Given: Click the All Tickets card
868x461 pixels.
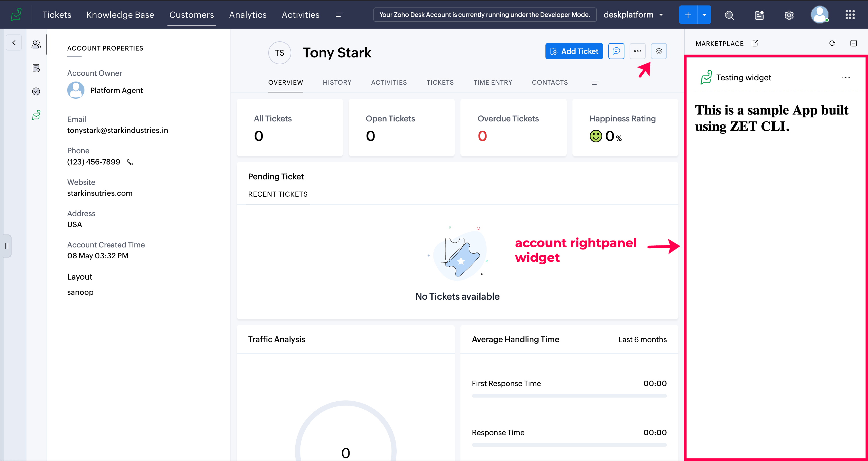Looking at the screenshot, I should tap(290, 127).
